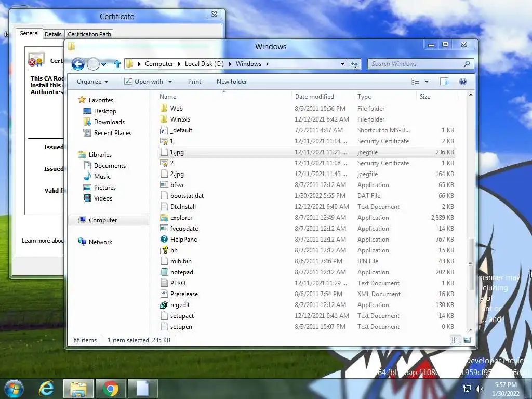Expand arrow after Windows breadcrumb

[268, 64]
